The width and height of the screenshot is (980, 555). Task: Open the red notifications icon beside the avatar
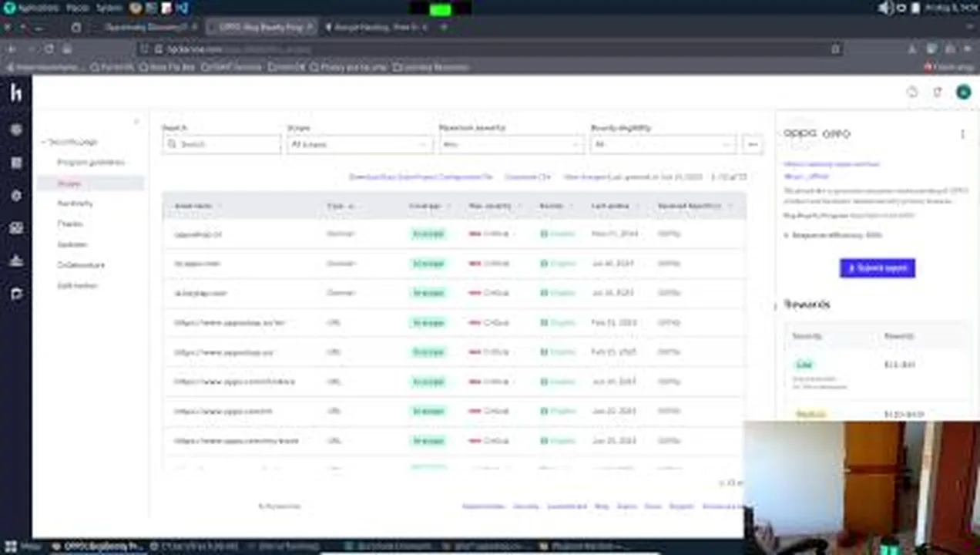[x=938, y=92]
